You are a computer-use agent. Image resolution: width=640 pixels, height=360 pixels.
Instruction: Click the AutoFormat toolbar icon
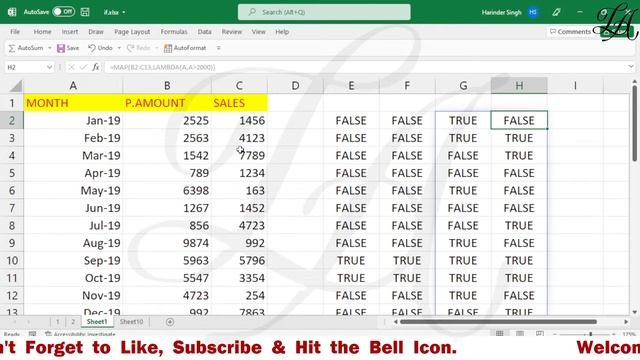pos(168,48)
